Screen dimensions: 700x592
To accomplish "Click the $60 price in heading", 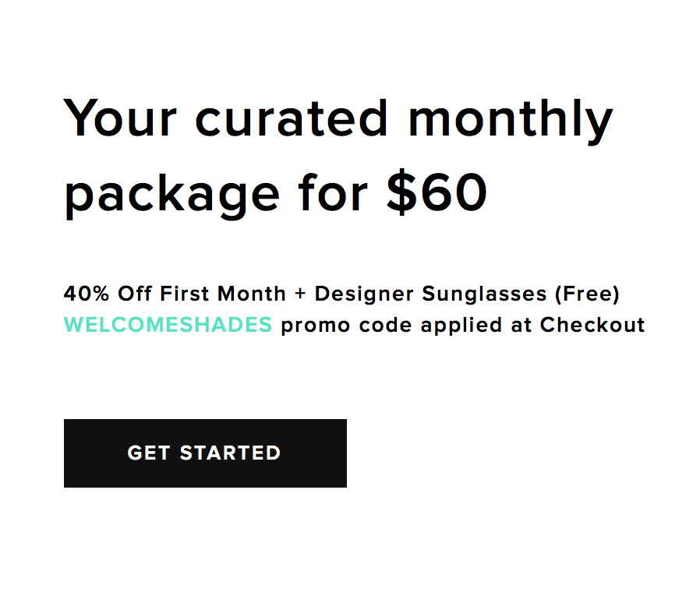I will [437, 192].
